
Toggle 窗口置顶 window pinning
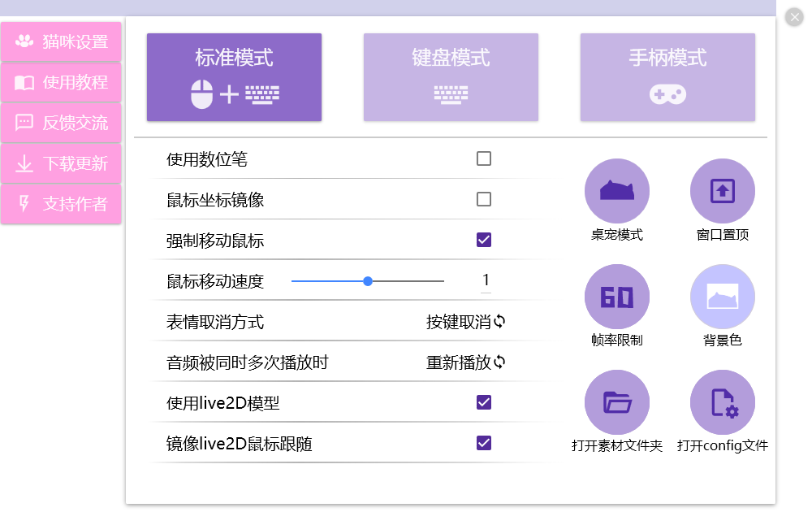[x=722, y=189]
